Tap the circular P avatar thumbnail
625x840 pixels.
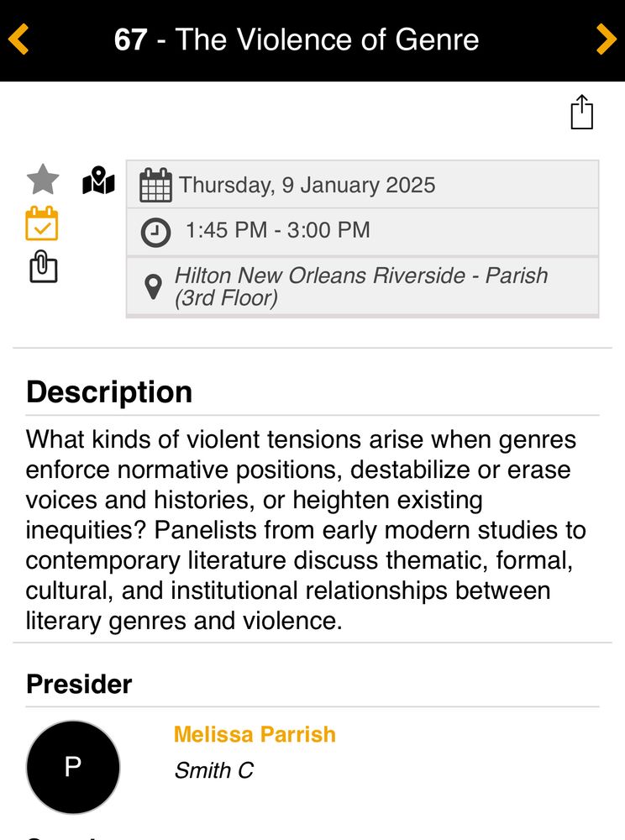click(73, 767)
